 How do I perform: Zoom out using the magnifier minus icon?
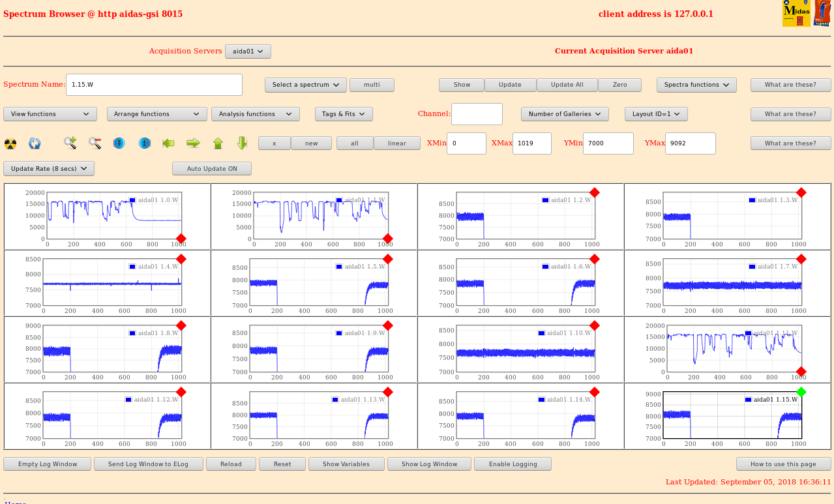(95, 143)
